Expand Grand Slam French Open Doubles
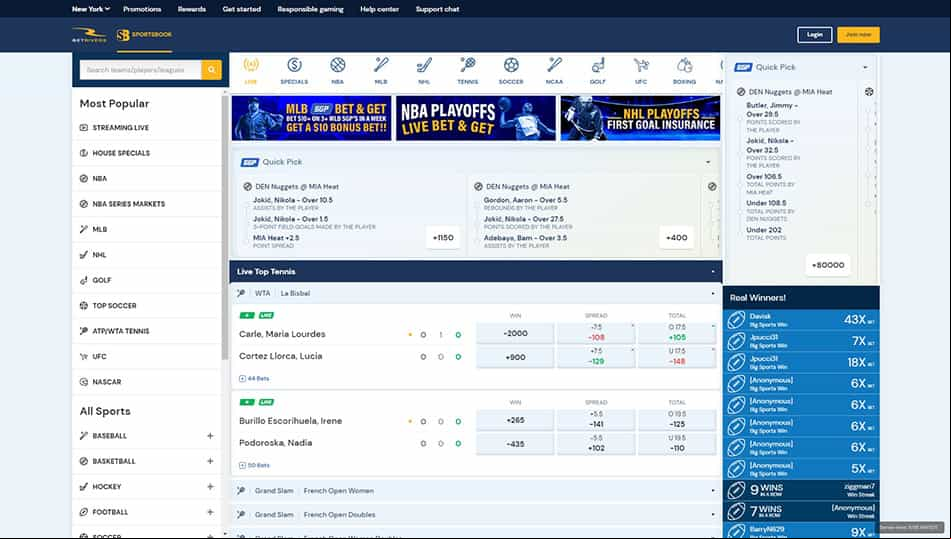The width and height of the screenshot is (951, 539). pos(476,515)
